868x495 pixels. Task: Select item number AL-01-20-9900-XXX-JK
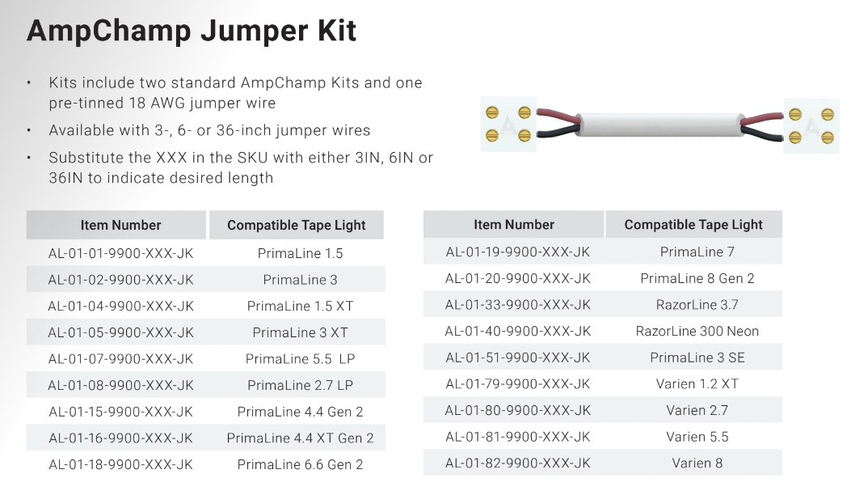(517, 278)
